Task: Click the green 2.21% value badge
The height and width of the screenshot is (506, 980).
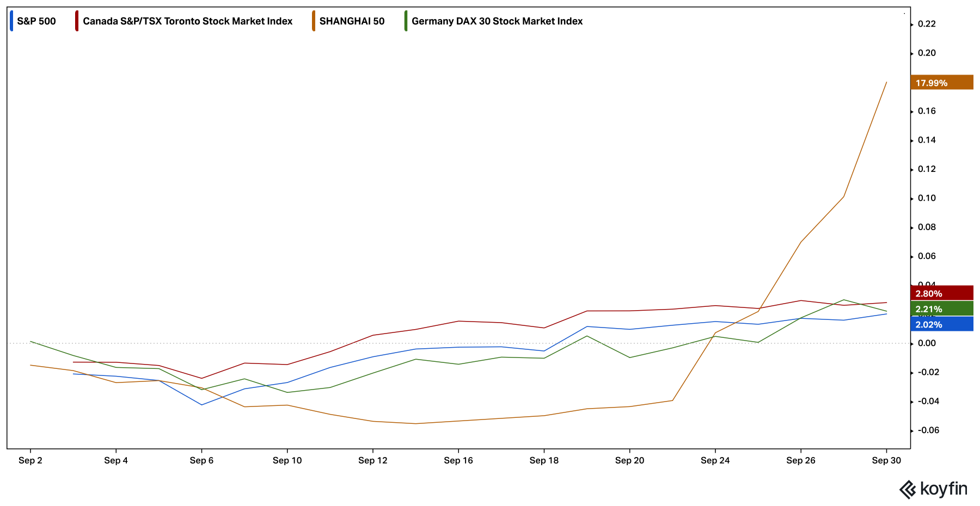Action: pos(941,309)
